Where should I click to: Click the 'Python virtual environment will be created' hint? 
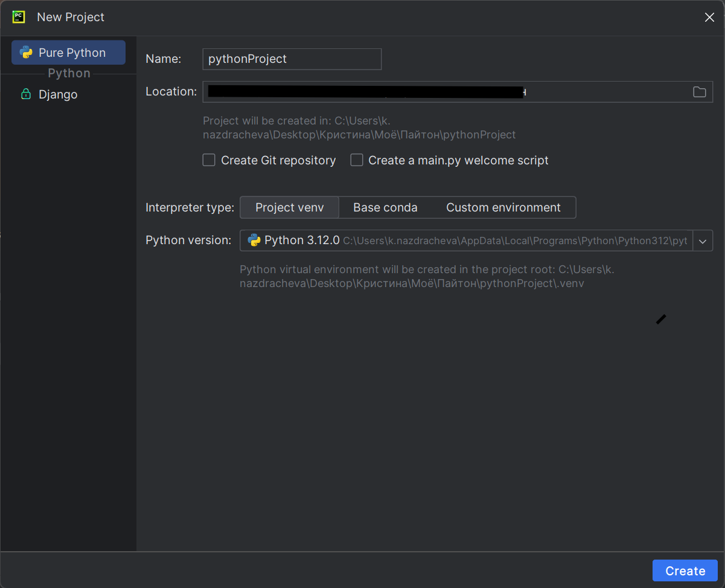(x=427, y=276)
